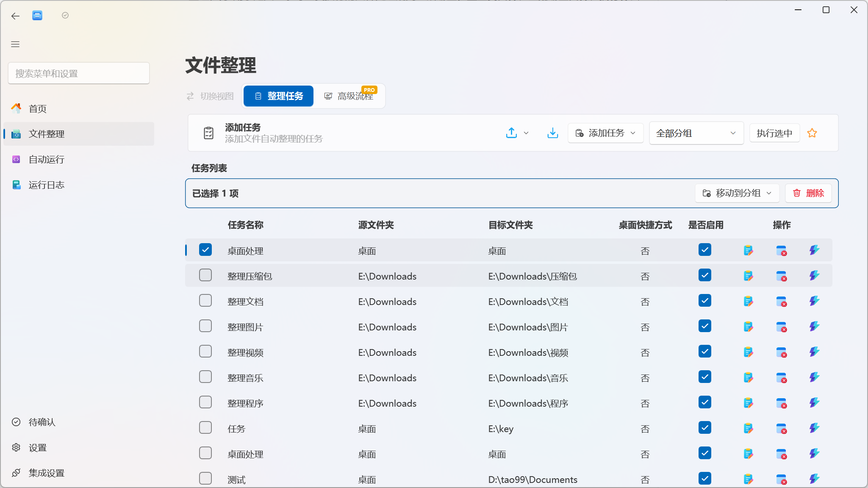The width and height of the screenshot is (868, 488).
Task: Uncheck the selection box of the selected 桌面处理 row
Action: point(205,250)
